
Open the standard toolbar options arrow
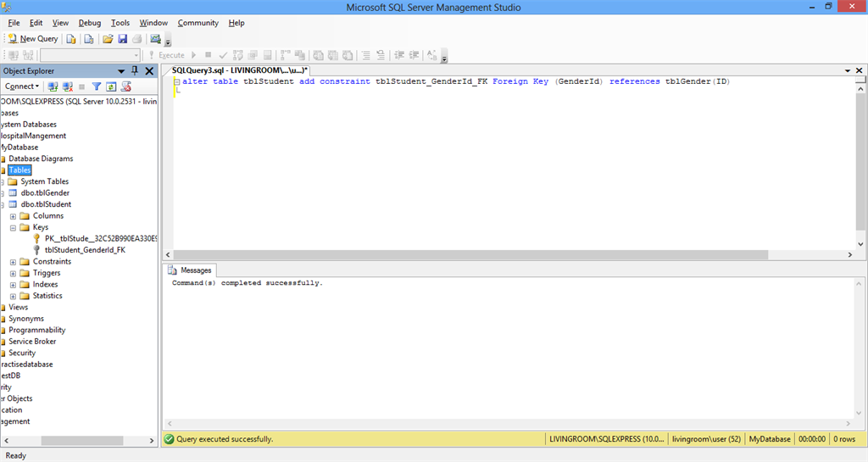169,42
